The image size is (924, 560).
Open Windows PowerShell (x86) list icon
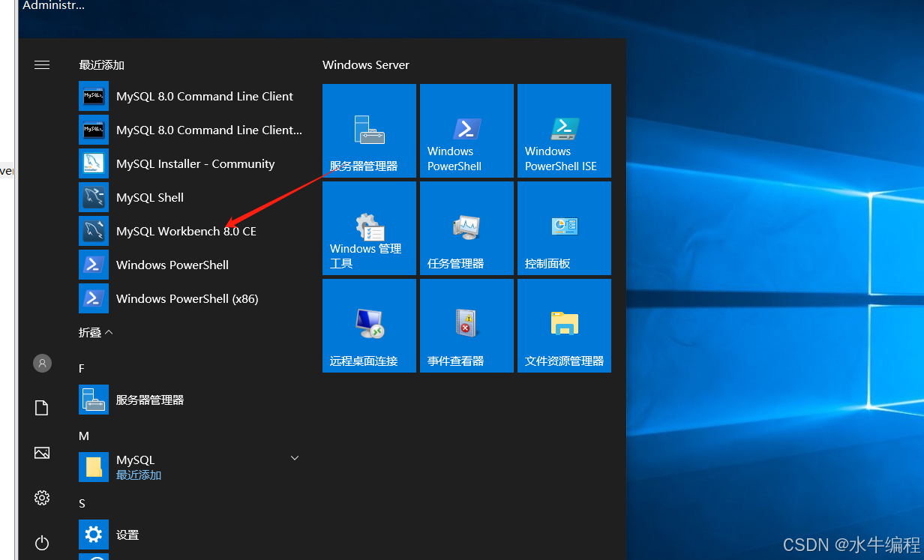pos(94,298)
